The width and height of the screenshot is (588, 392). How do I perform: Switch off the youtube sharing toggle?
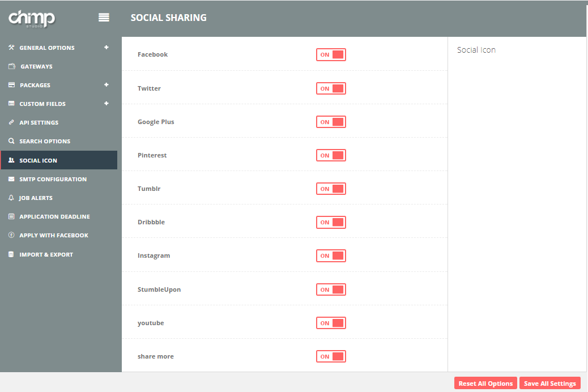coord(331,323)
